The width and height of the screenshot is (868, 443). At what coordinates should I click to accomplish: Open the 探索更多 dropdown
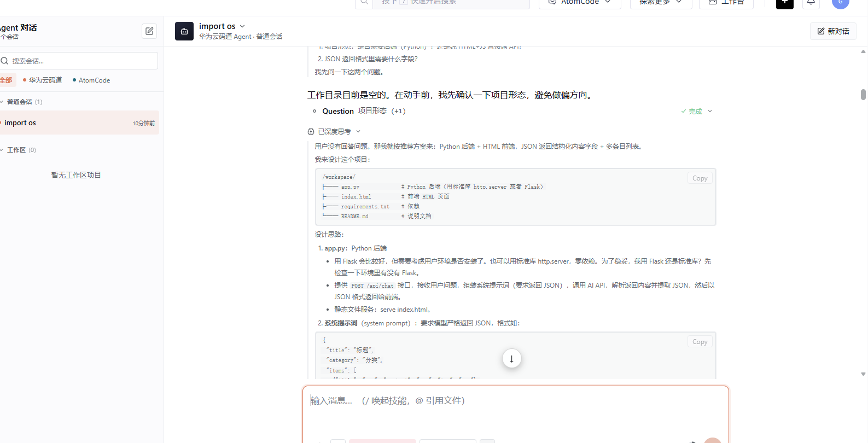tap(661, 3)
